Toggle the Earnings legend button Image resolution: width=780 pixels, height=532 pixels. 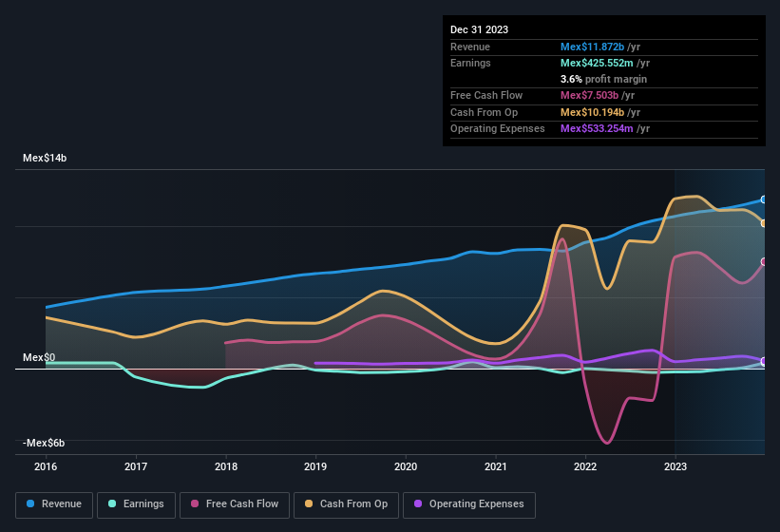[136, 504]
